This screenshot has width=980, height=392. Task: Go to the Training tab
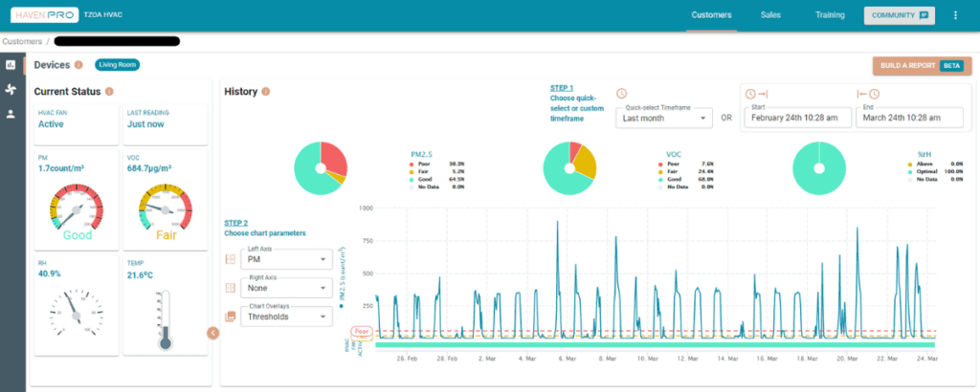(830, 15)
